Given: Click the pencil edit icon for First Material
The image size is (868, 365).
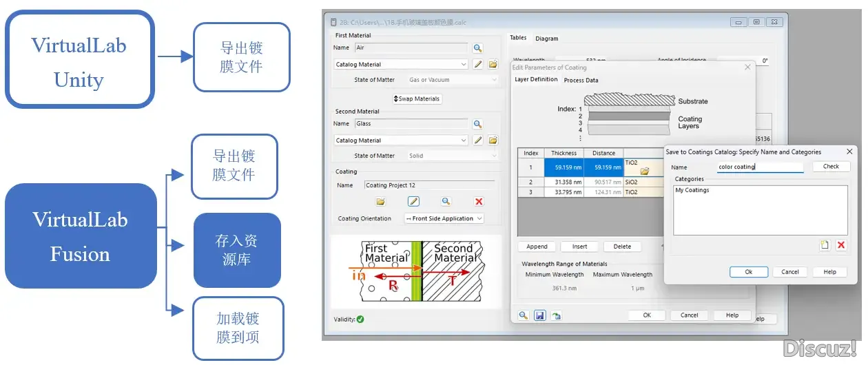Looking at the screenshot, I should [478, 65].
